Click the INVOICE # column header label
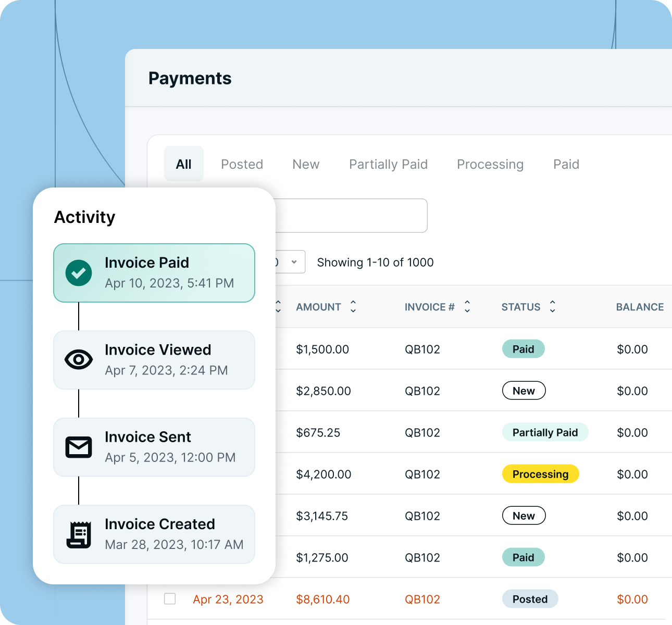672x625 pixels. click(x=430, y=307)
